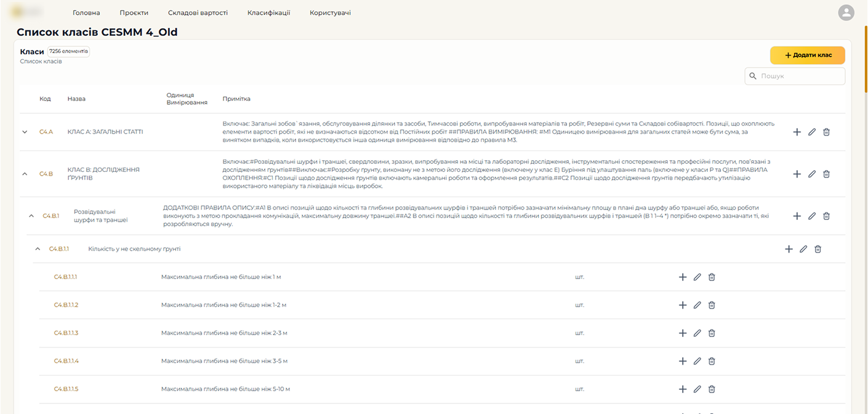This screenshot has width=868, height=414.
Task: Click the '7256 елементів' count badge
Action: point(69,51)
